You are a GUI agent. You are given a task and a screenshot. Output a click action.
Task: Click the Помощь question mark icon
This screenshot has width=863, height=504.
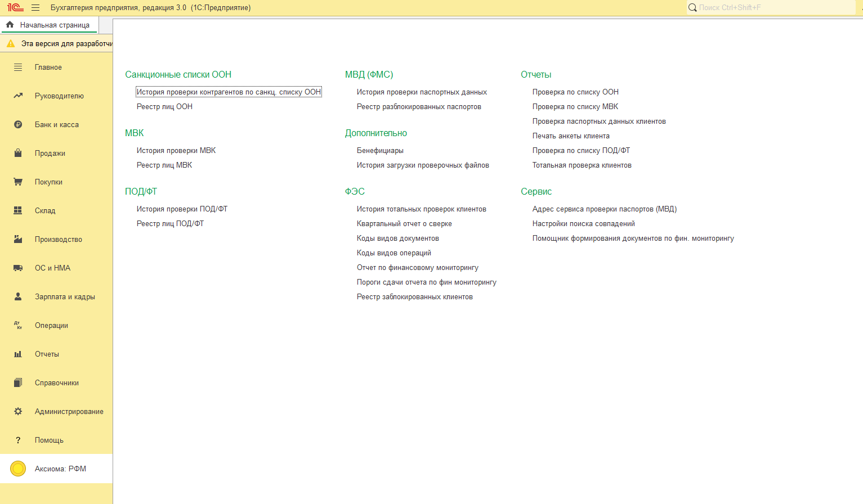click(x=18, y=440)
